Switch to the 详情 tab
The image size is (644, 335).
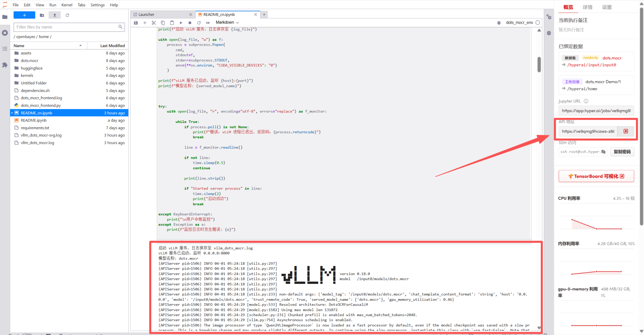pyautogui.click(x=587, y=7)
